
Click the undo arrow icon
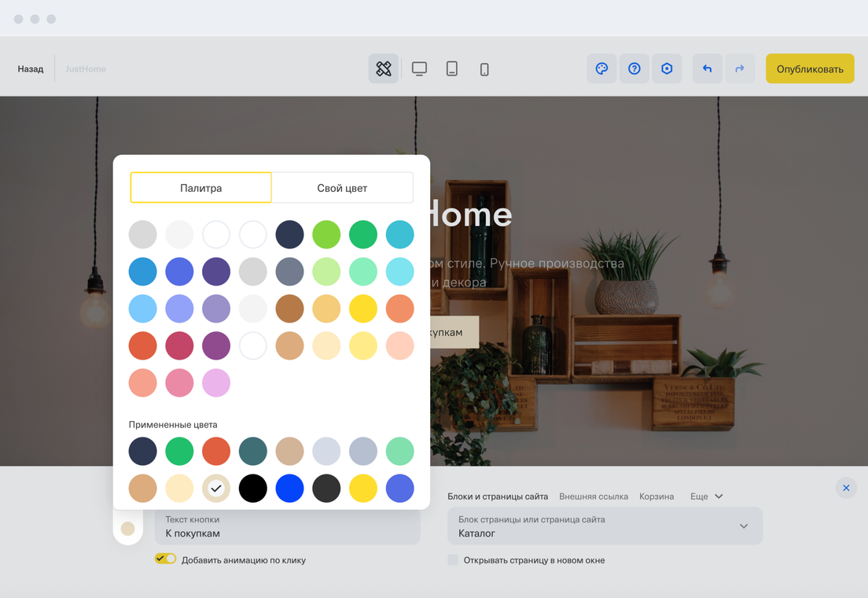[707, 68]
